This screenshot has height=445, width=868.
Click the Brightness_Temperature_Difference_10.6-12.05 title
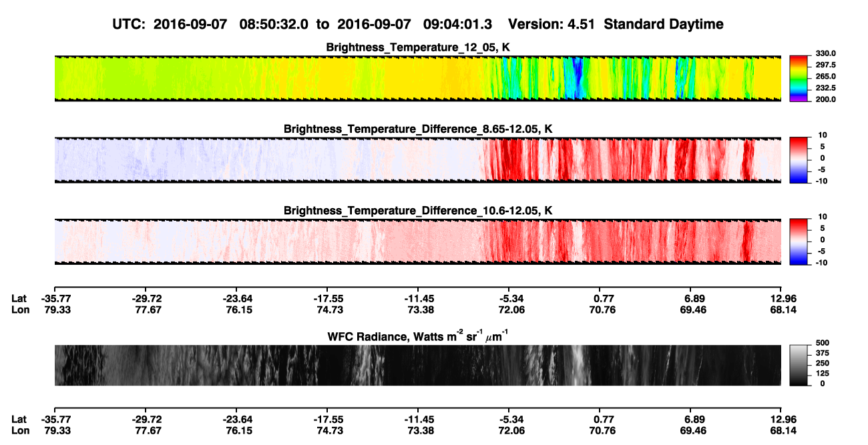coord(418,211)
